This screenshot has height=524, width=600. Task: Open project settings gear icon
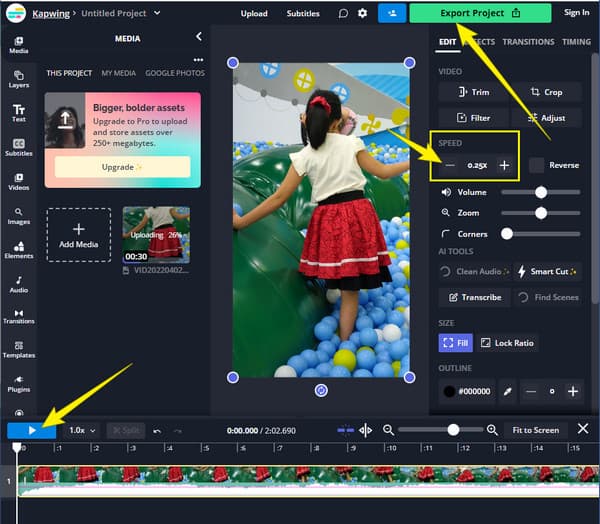pyautogui.click(x=362, y=13)
